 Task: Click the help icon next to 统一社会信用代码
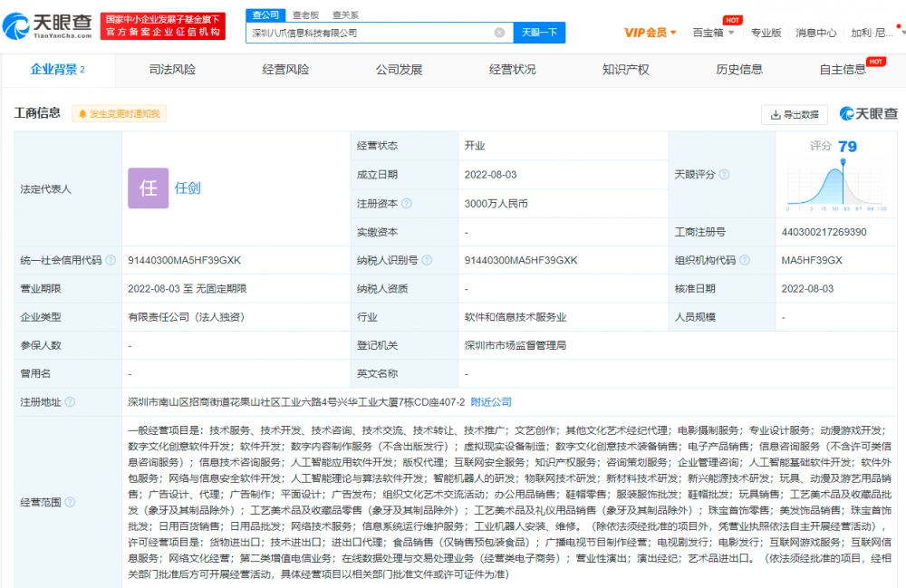[x=111, y=260]
